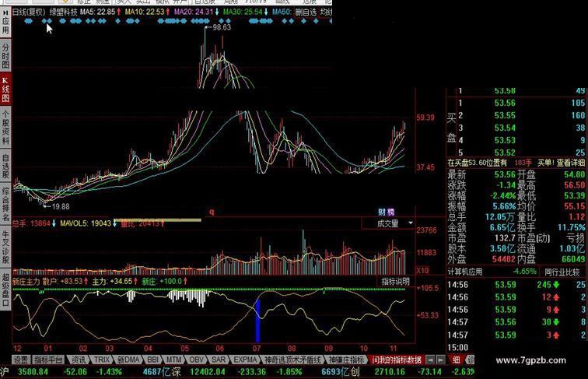Viewport: 588px width, 379px height.
Task: Select the 神奇逃顶术矛盾线 indicator tab
Action: point(292,360)
